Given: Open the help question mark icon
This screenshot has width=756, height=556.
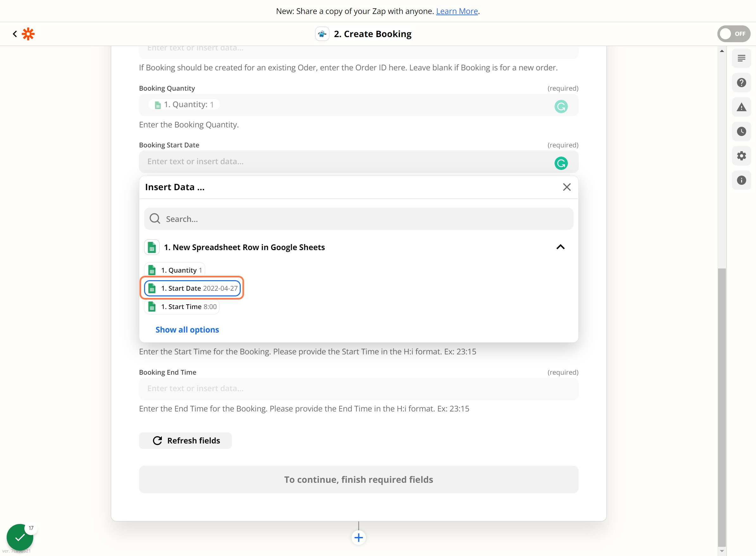Looking at the screenshot, I should click(x=741, y=82).
